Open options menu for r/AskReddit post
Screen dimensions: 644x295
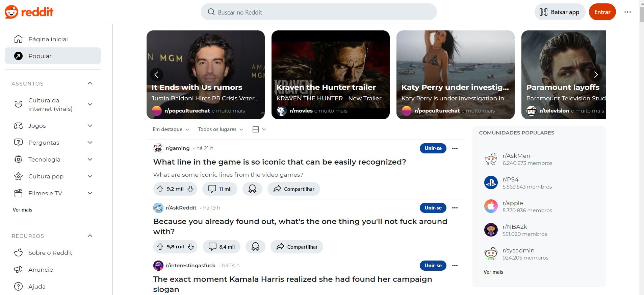[x=455, y=208]
